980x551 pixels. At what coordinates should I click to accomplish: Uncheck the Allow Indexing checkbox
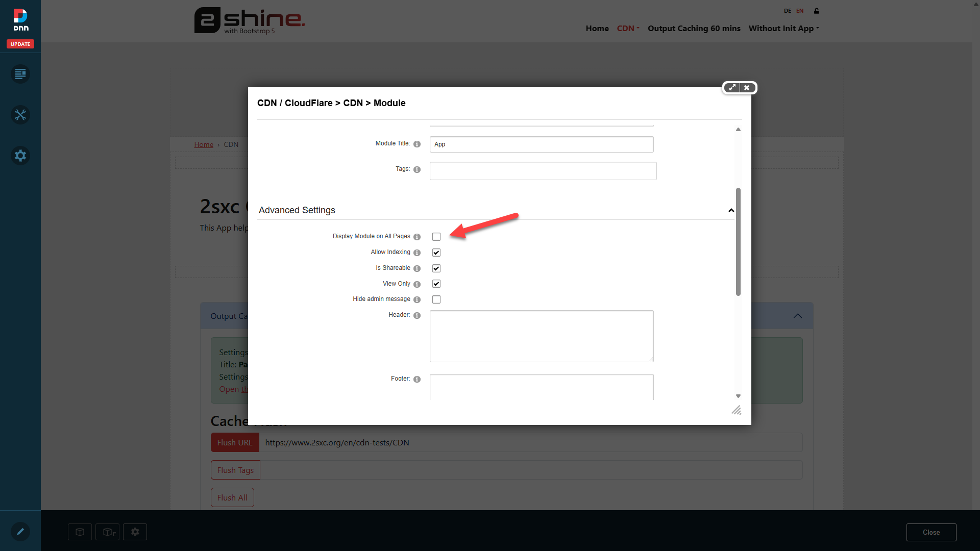[x=436, y=253]
